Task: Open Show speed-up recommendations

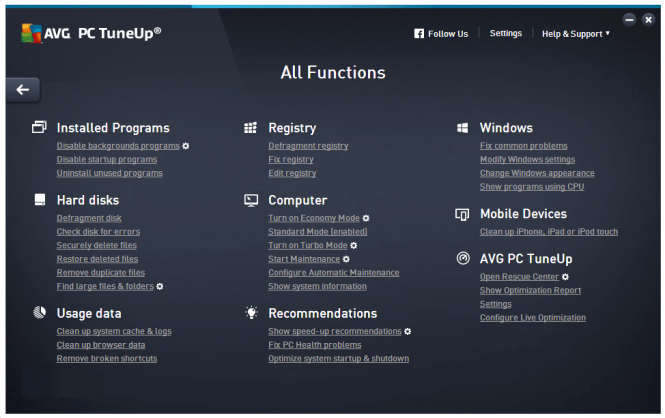Action: [335, 331]
